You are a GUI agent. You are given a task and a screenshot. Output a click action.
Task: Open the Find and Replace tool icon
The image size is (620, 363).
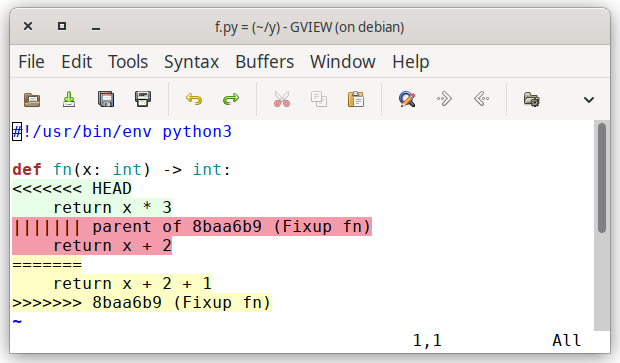407,99
